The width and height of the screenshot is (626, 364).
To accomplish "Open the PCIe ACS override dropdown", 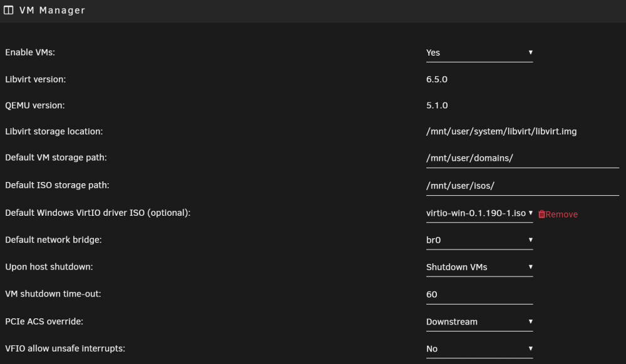I will tap(479, 321).
